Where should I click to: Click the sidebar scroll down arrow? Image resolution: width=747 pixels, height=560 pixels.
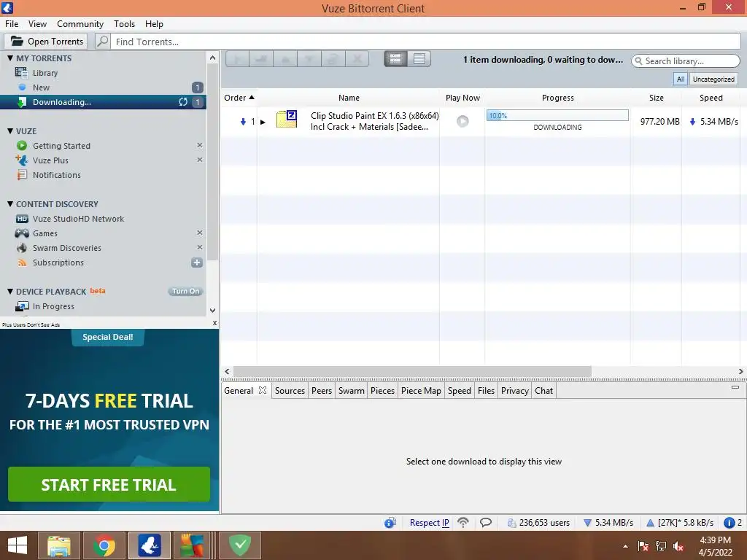click(x=212, y=310)
